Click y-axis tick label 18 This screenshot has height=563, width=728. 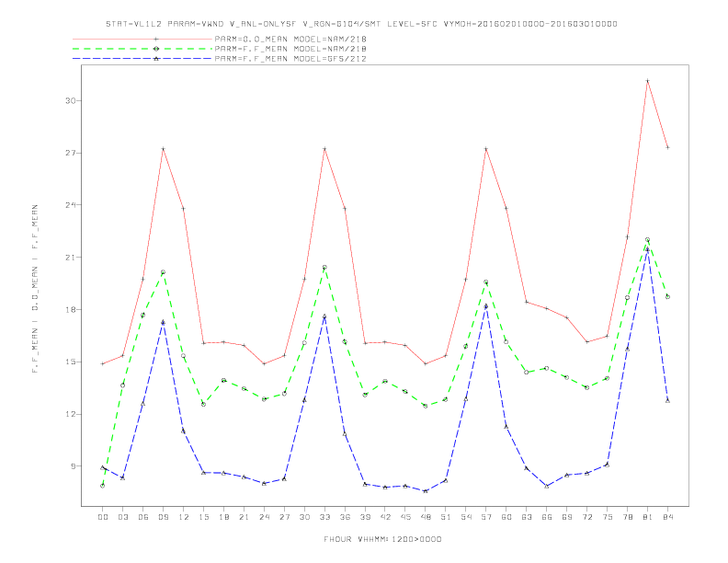[70, 309]
